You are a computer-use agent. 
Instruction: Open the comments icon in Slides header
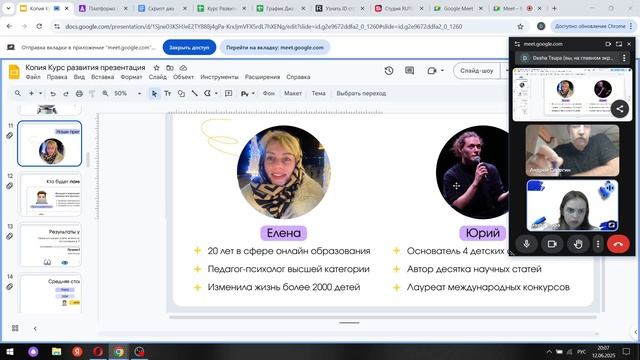pyautogui.click(x=409, y=71)
